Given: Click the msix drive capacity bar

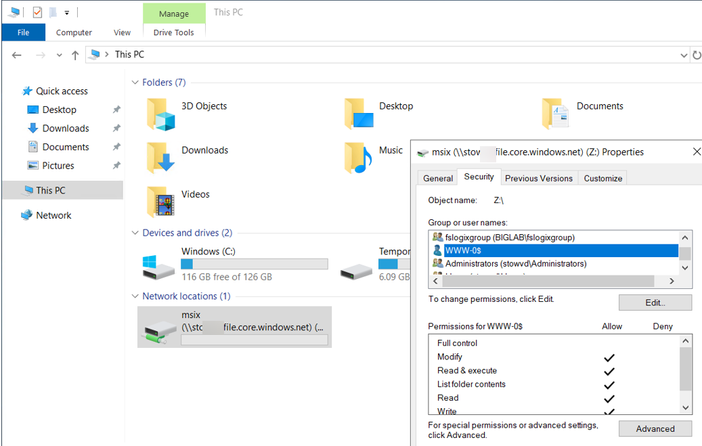Looking at the screenshot, I should pos(254,340).
